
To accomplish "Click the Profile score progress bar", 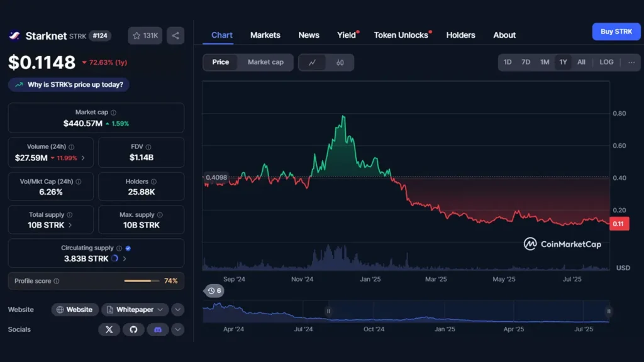I will tap(142, 281).
